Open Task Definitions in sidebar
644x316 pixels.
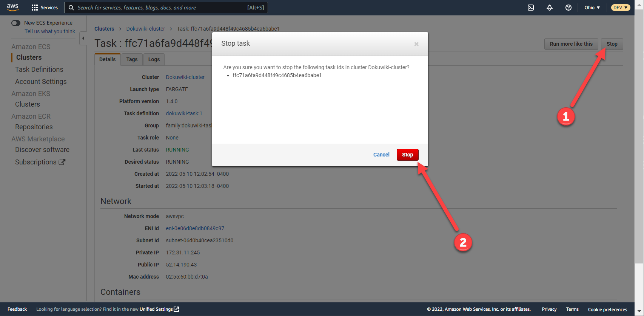[x=39, y=70]
